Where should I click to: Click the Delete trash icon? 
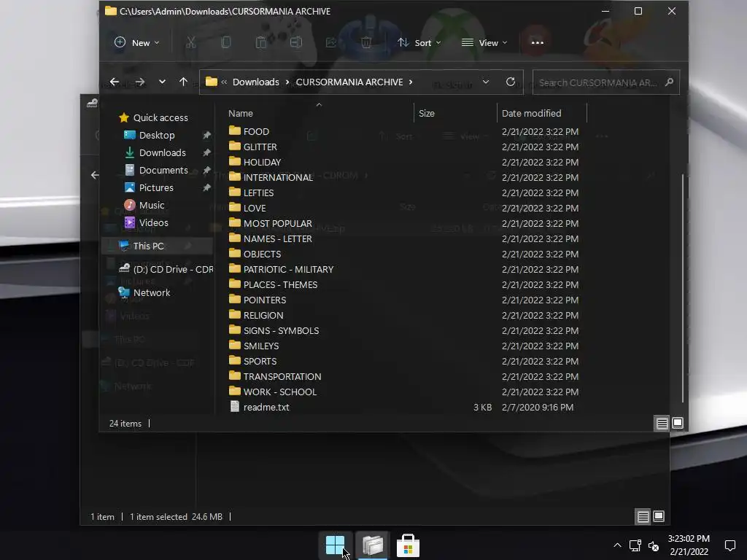pos(366,42)
